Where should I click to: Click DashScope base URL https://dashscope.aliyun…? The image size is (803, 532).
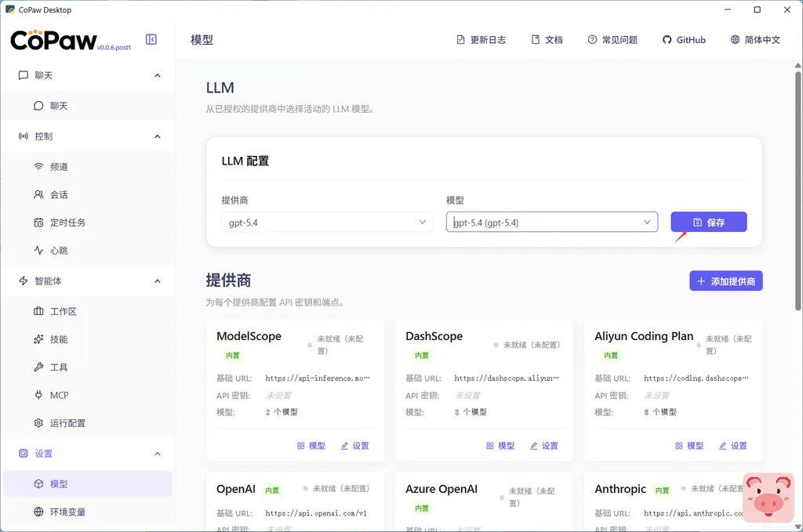click(507, 378)
